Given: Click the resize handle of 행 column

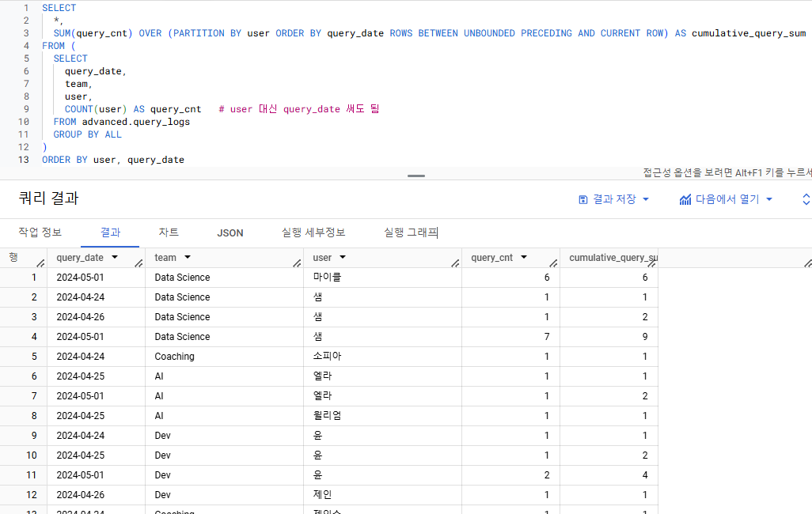Looking at the screenshot, I should 40,263.
